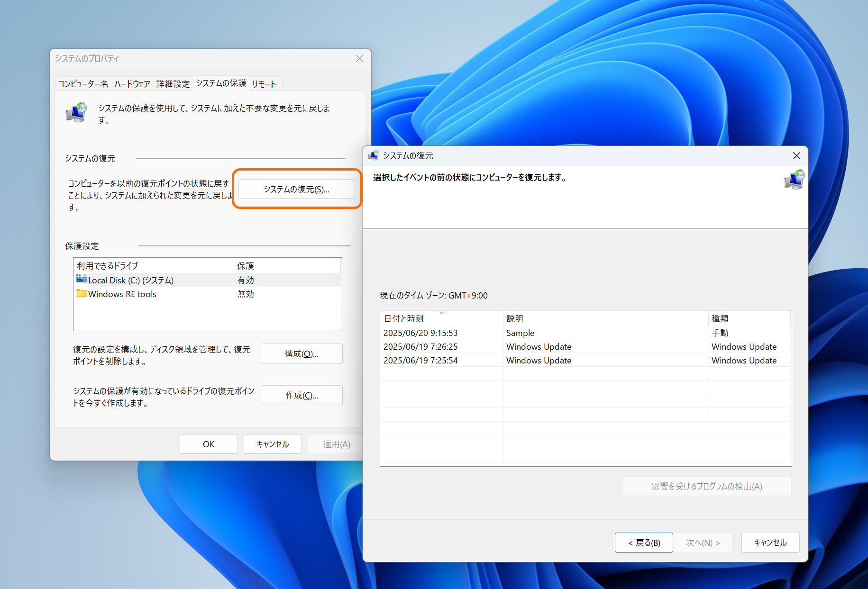The height and width of the screenshot is (589, 868).
Task: Open the ハードウェア tab
Action: pyautogui.click(x=132, y=83)
